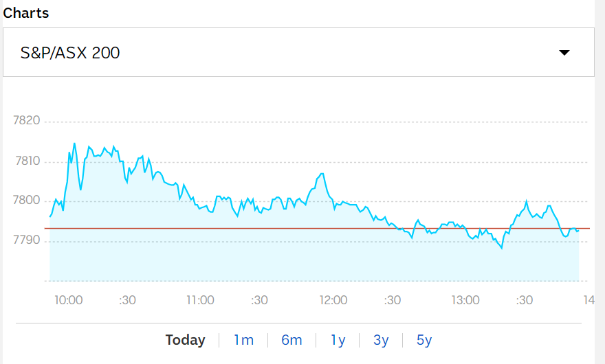This screenshot has height=364, width=605.
Task: Select the Today chart range tab
Action: 185,340
